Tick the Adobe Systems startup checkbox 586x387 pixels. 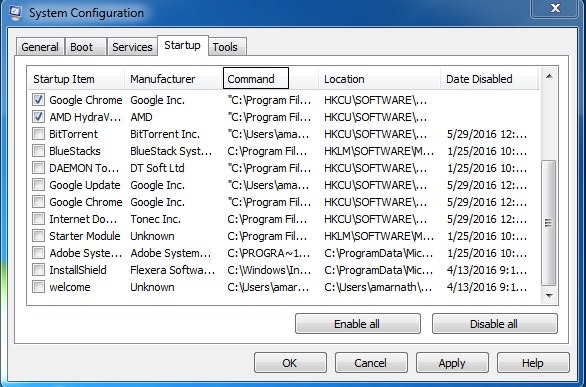[38, 253]
